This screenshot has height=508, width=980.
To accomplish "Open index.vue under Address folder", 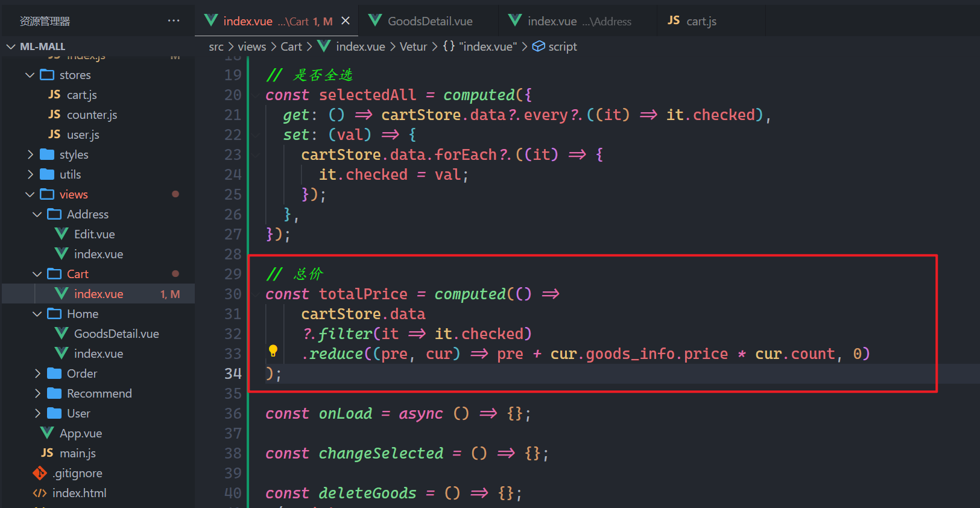I will pos(98,254).
